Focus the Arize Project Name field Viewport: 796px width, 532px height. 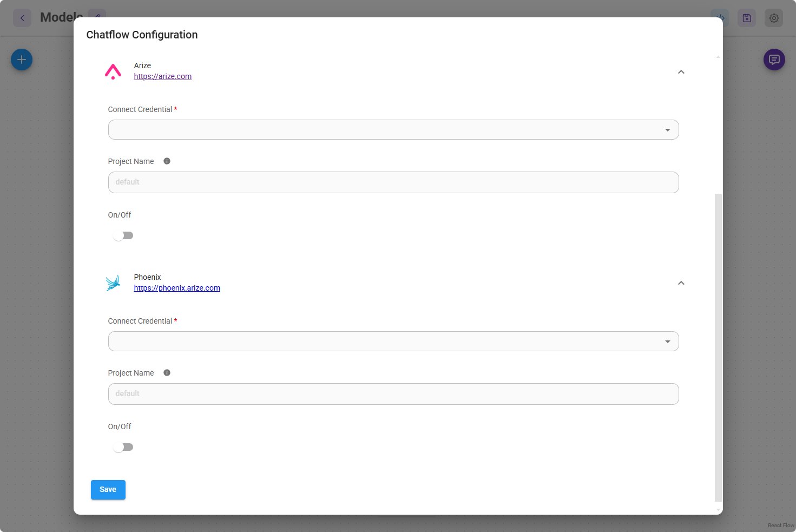pos(393,182)
